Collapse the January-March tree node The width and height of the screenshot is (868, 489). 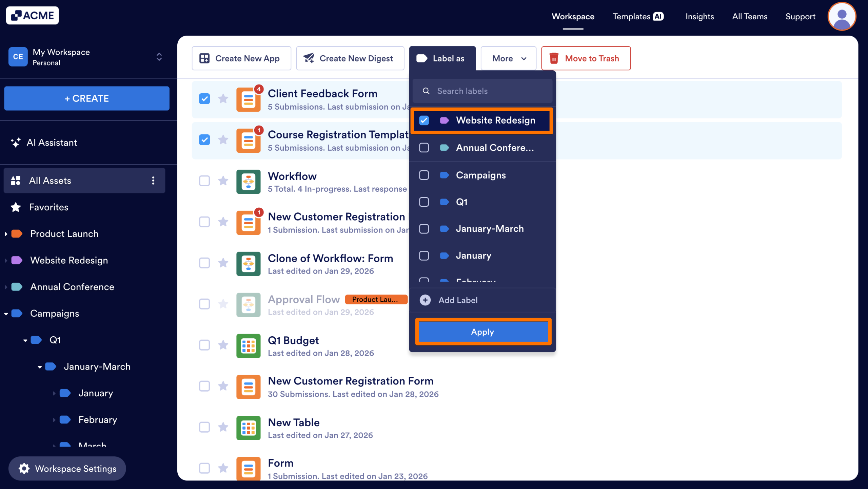(40, 367)
